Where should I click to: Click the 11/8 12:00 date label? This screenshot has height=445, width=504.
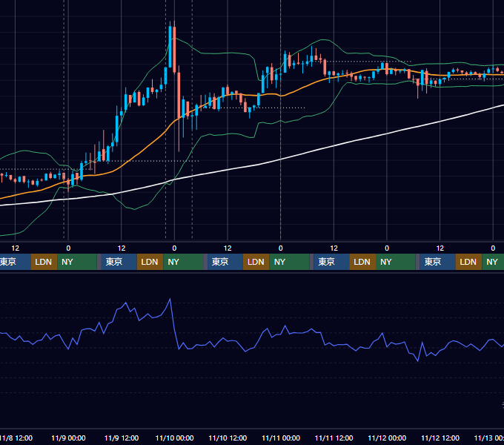coord(16,438)
